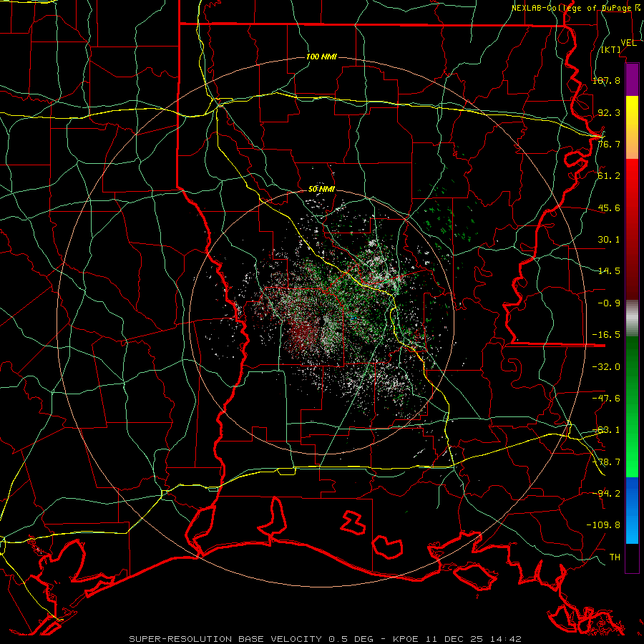Click the purple band of the color bar
Viewport: 644px width, 644px height.
632,79
